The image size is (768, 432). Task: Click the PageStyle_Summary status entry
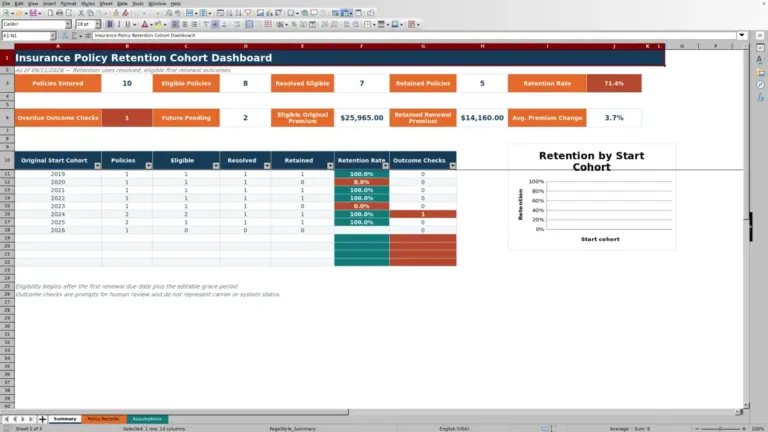pyautogui.click(x=292, y=429)
